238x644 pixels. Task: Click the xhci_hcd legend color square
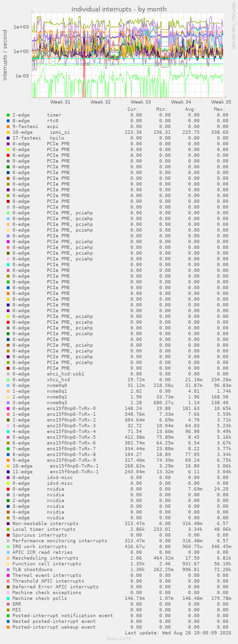click(8, 380)
